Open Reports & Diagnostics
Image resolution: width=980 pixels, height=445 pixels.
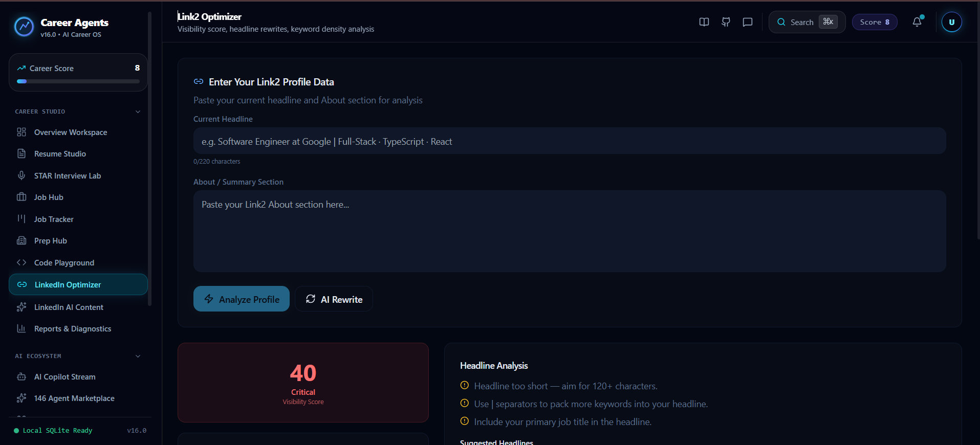coord(78,328)
